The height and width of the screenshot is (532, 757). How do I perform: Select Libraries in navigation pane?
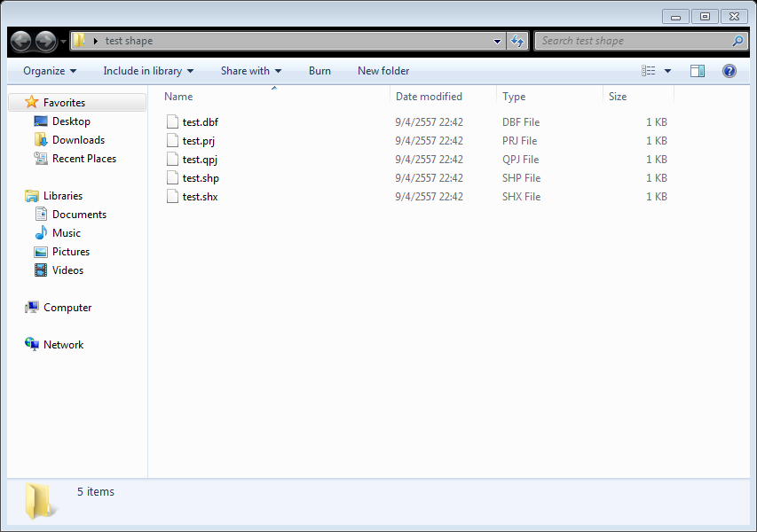[x=63, y=196]
